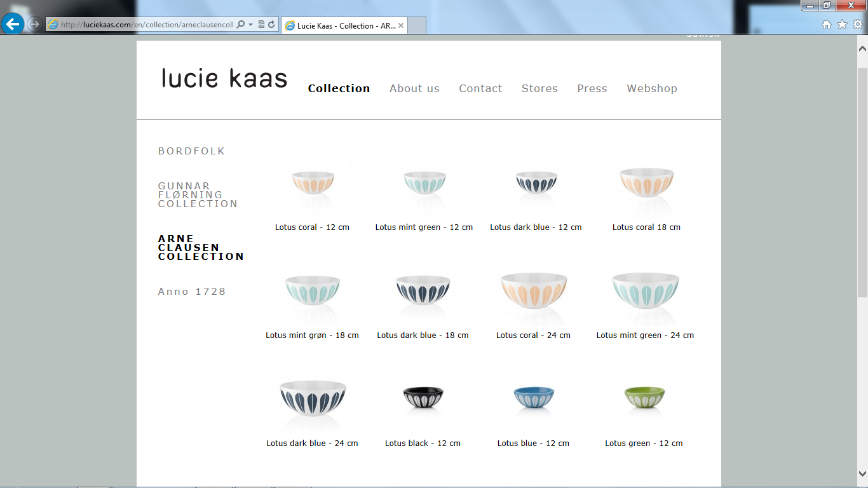The height and width of the screenshot is (488, 868).
Task: Go to the About us page
Action: [x=414, y=88]
